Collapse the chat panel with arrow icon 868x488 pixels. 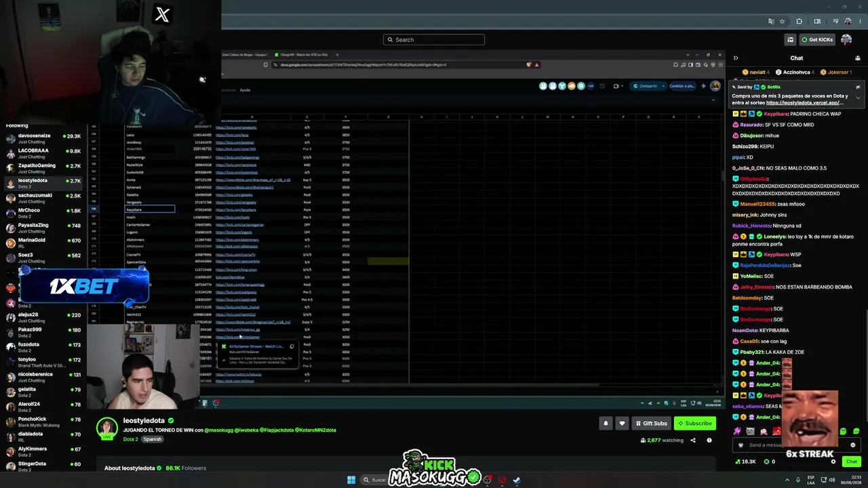[736, 58]
